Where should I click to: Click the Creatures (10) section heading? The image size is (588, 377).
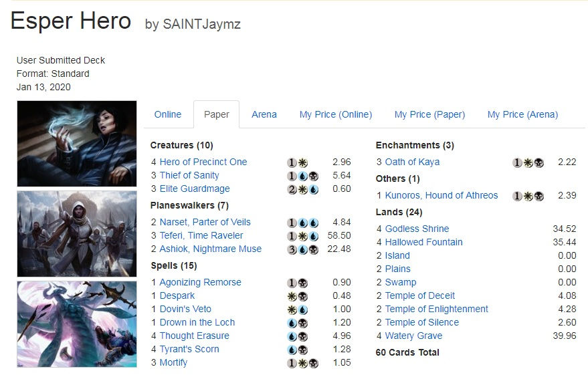pyautogui.click(x=181, y=146)
